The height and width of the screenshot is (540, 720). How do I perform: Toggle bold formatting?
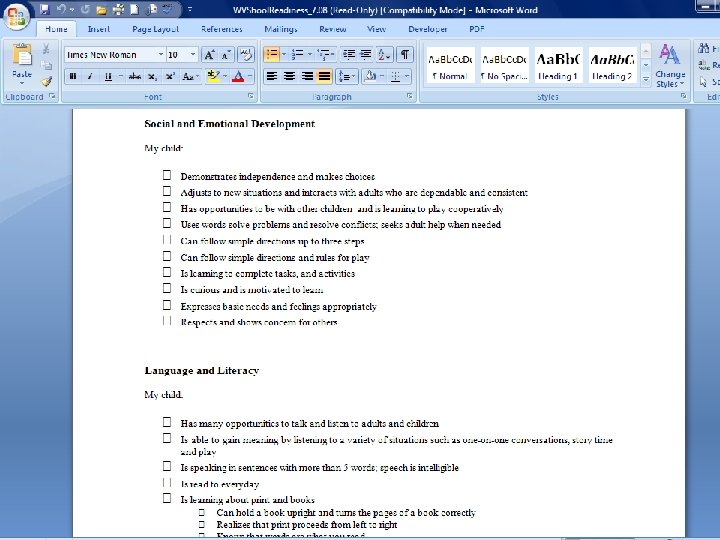coord(73,76)
